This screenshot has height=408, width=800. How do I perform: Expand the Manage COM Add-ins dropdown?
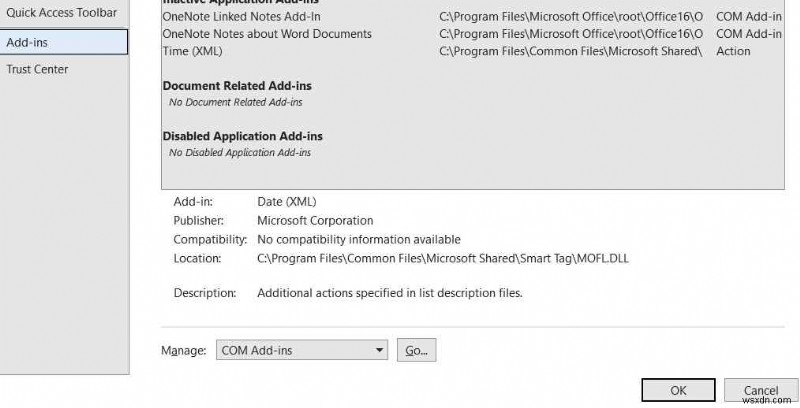pyautogui.click(x=378, y=350)
